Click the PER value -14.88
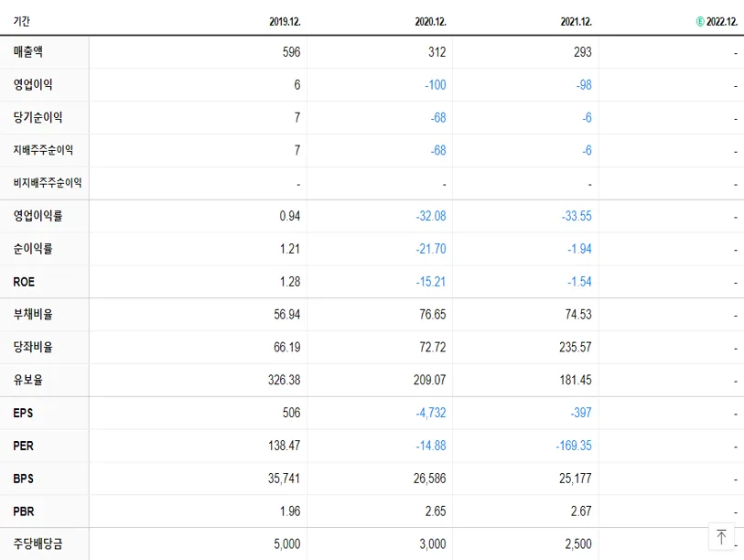Image resolution: width=744 pixels, height=560 pixels. click(x=431, y=445)
